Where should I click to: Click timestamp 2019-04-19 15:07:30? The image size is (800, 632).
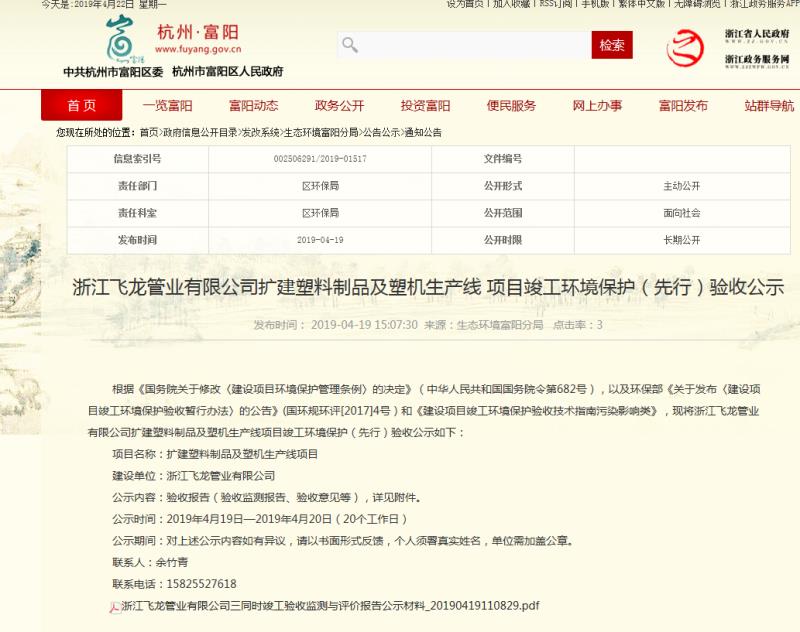pos(364,325)
